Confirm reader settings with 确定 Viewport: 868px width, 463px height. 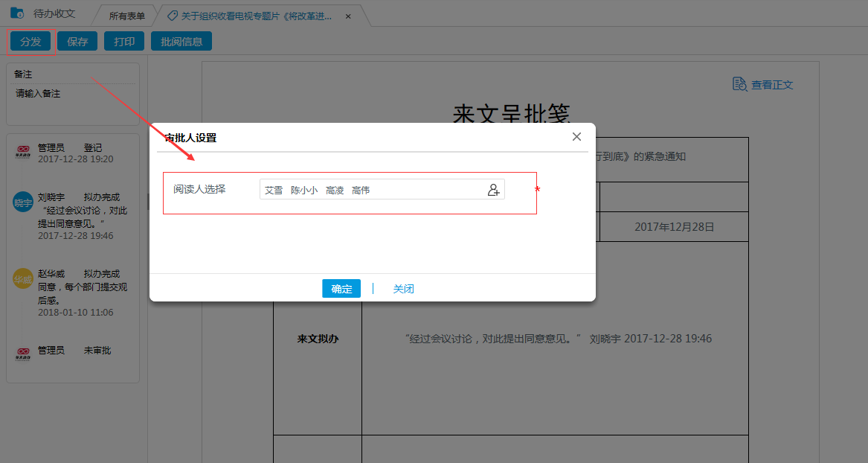coord(341,289)
